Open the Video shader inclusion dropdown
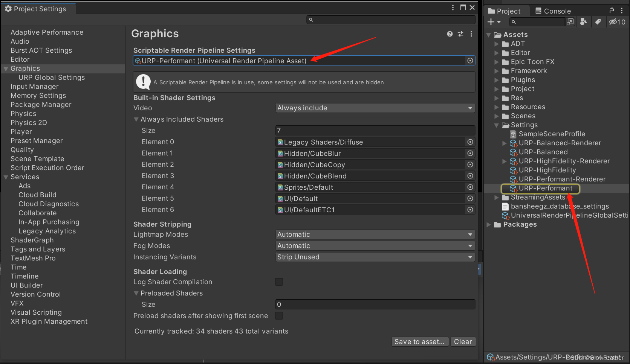Viewport: 630px width, 364px height. tap(375, 108)
